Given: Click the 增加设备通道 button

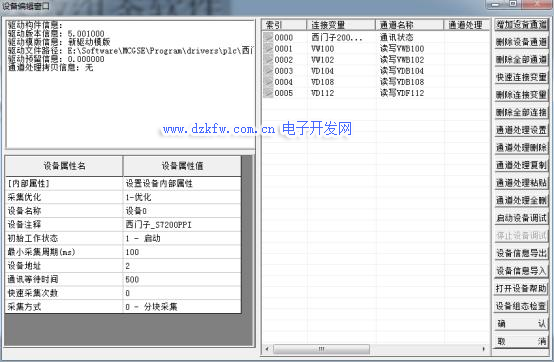Looking at the screenshot, I should point(521,24).
